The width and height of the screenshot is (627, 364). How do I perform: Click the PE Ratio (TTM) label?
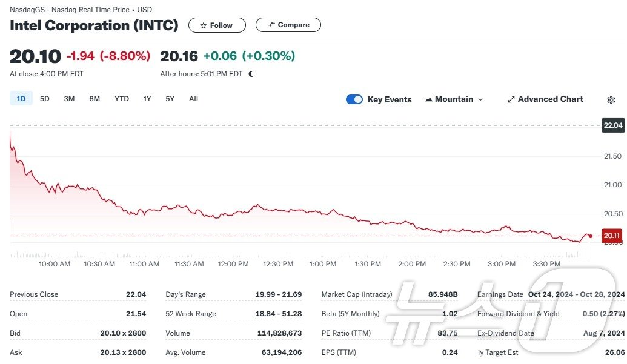[346, 333]
